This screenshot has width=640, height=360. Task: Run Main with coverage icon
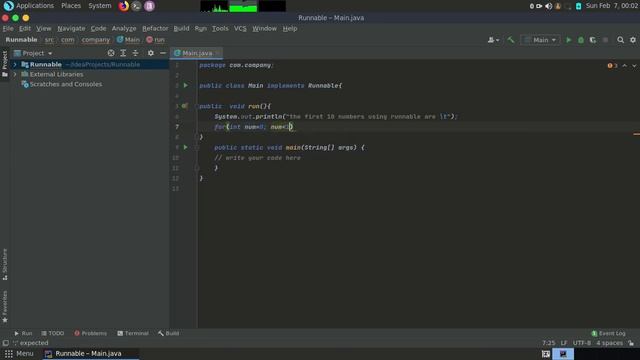click(x=593, y=40)
